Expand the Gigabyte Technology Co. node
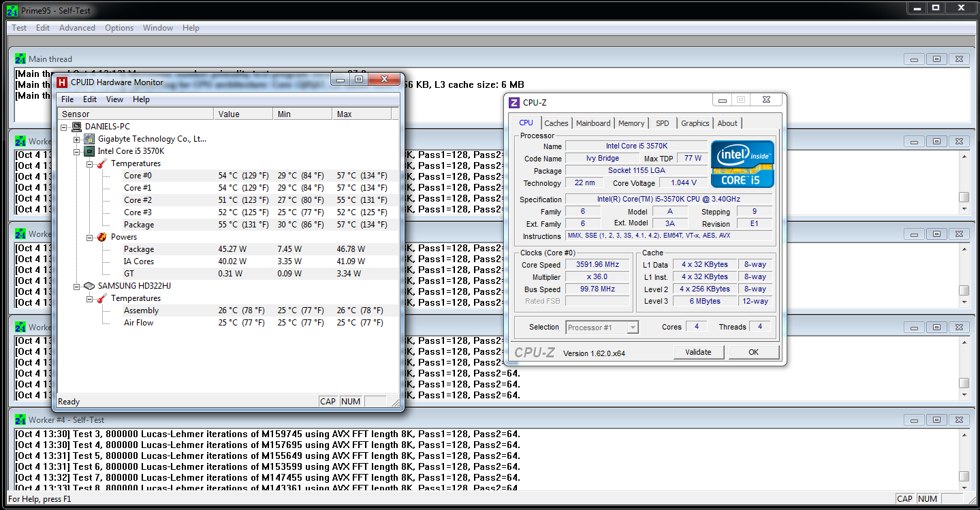 77,139
